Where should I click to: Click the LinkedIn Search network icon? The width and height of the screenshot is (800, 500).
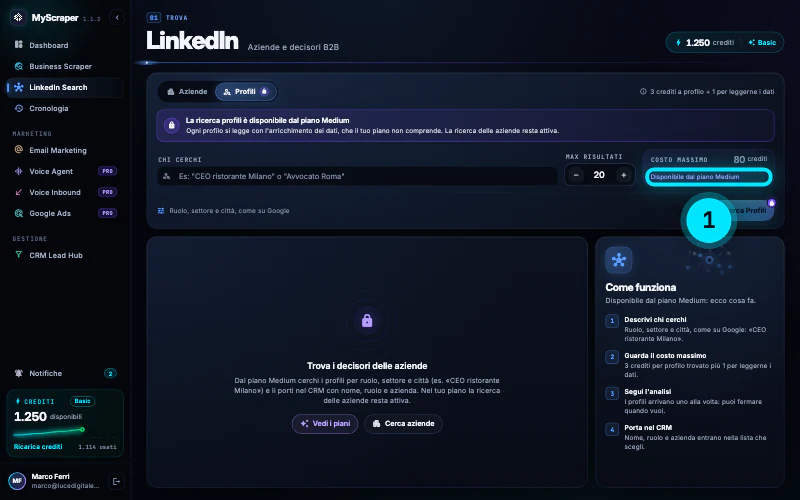[19, 87]
